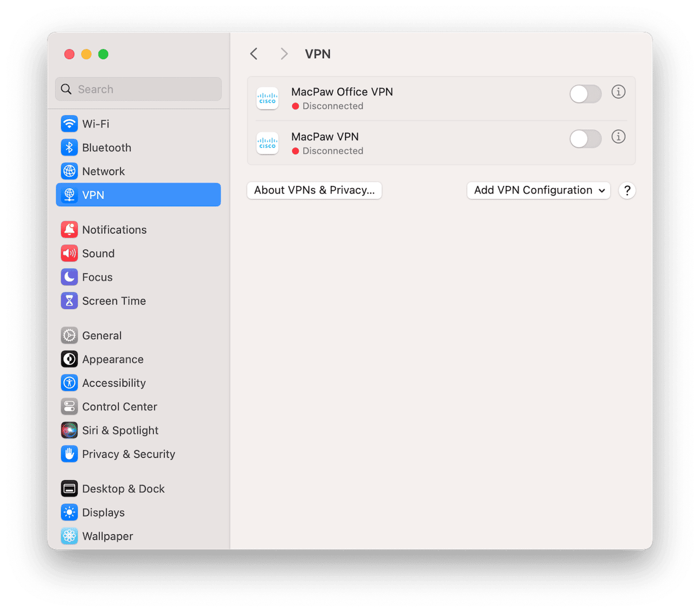Go forward with the right chevron
Image resolution: width=700 pixels, height=612 pixels.
pos(284,54)
